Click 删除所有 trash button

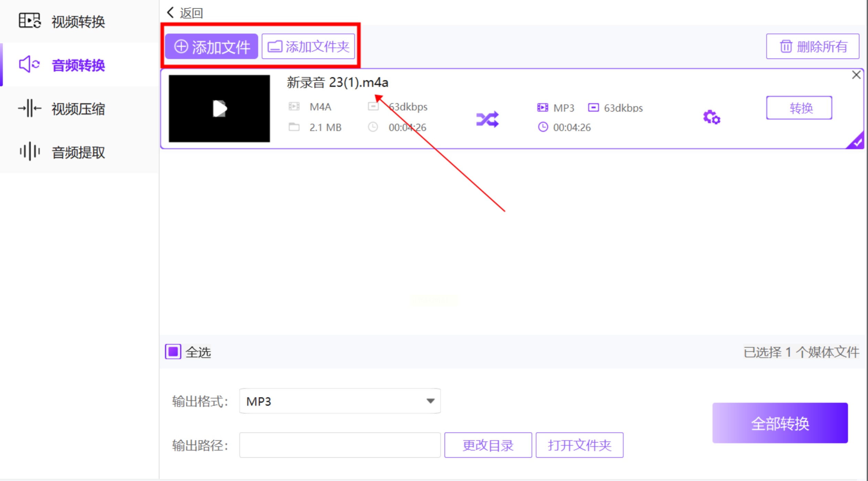tap(812, 46)
